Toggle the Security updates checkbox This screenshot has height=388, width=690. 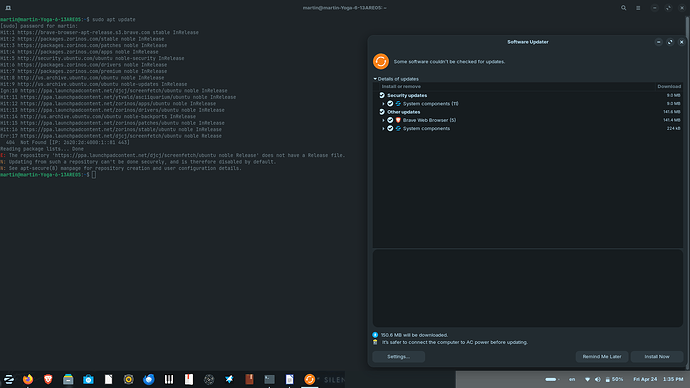pos(382,95)
